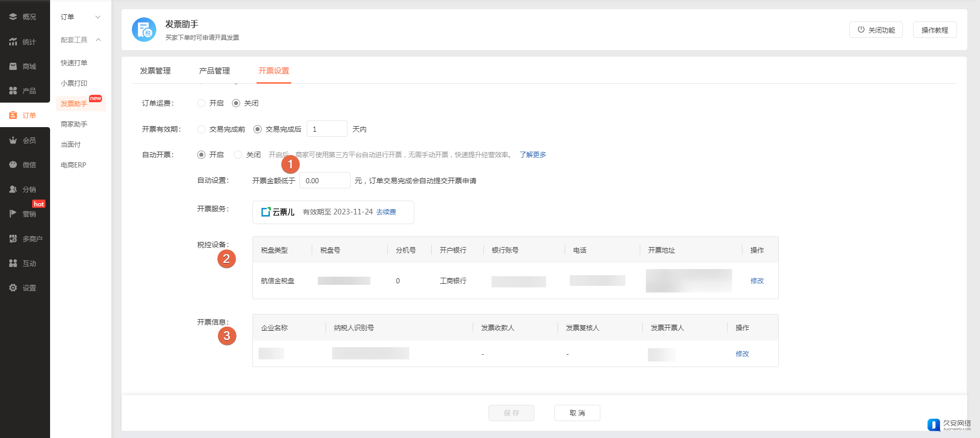Enable 订单运费 with the 开启 radio
Image resolution: width=980 pixels, height=438 pixels.
[201, 103]
